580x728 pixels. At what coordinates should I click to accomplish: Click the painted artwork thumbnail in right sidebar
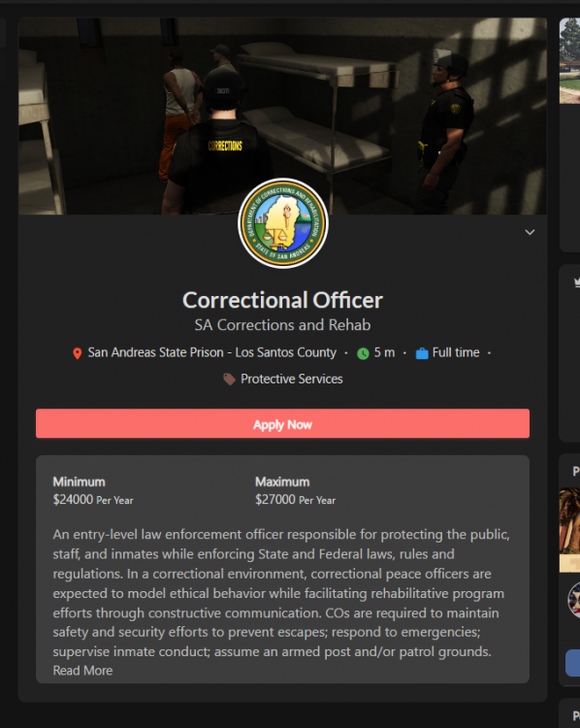click(569, 530)
